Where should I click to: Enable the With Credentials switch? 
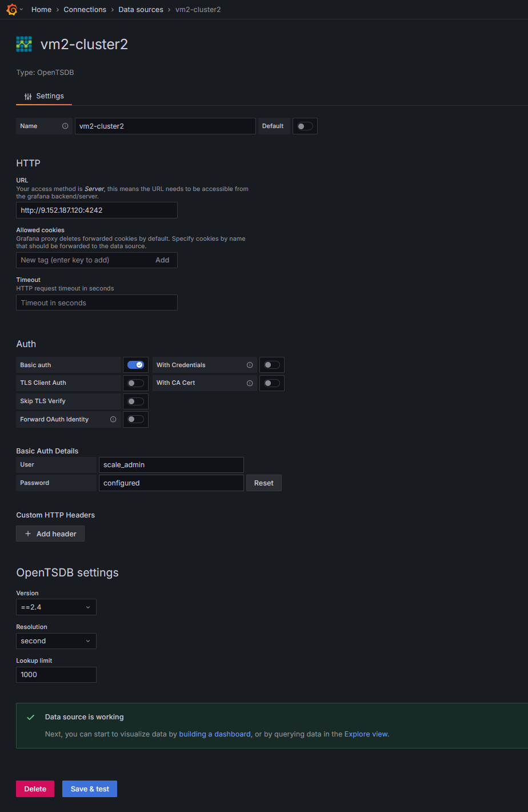click(x=272, y=365)
